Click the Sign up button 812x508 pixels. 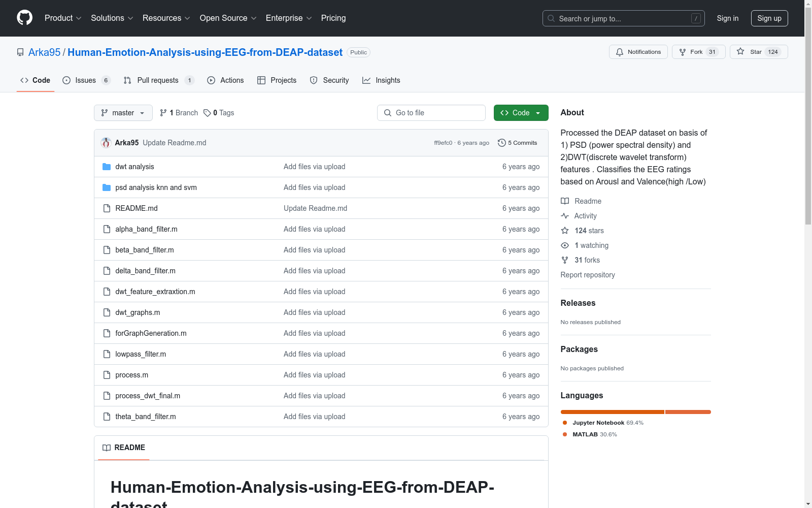[769, 18]
